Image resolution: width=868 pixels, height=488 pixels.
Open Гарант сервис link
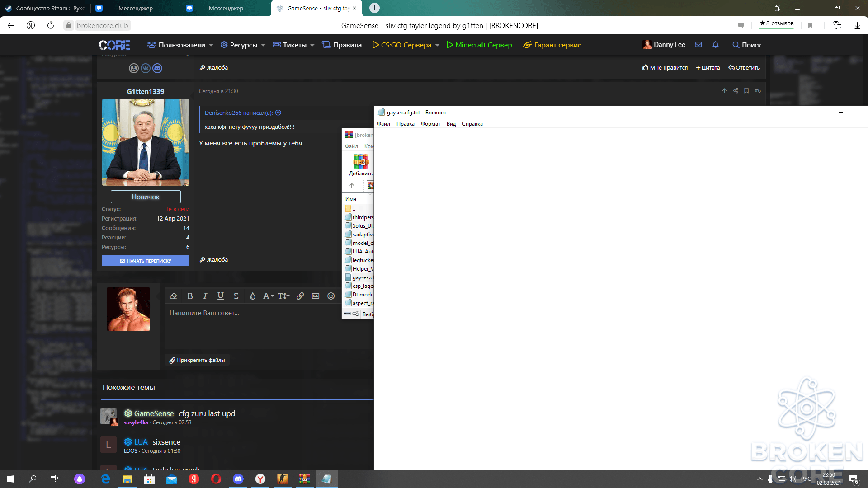point(552,45)
